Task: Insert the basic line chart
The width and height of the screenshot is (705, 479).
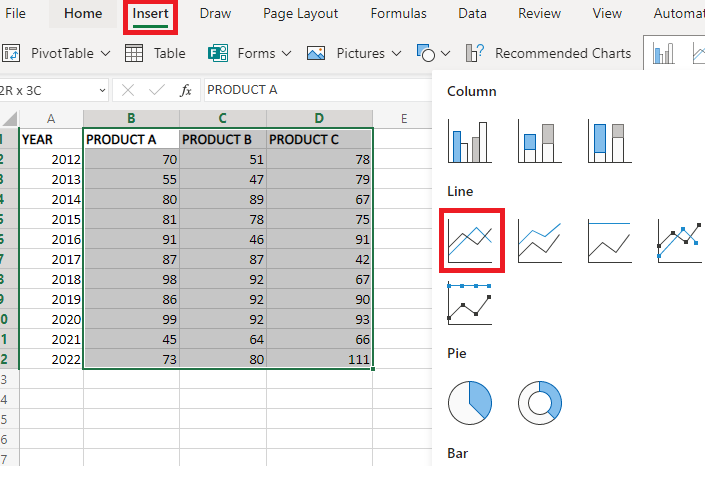Action: click(x=471, y=241)
